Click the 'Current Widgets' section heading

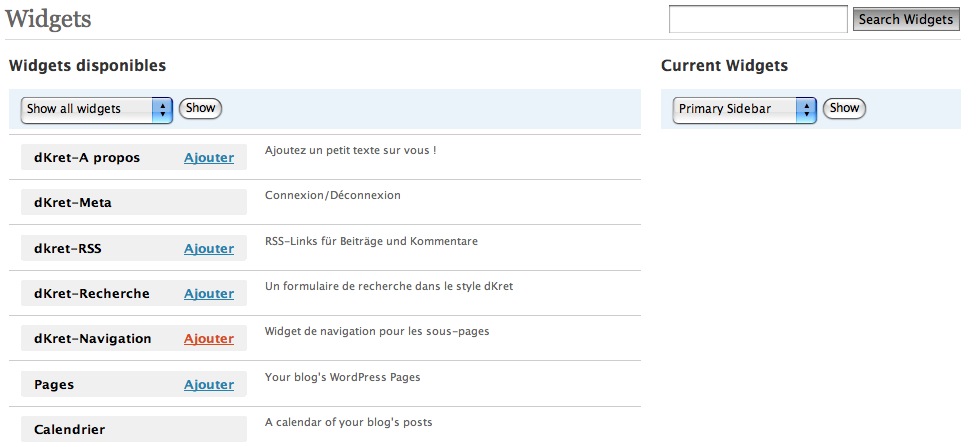point(725,66)
